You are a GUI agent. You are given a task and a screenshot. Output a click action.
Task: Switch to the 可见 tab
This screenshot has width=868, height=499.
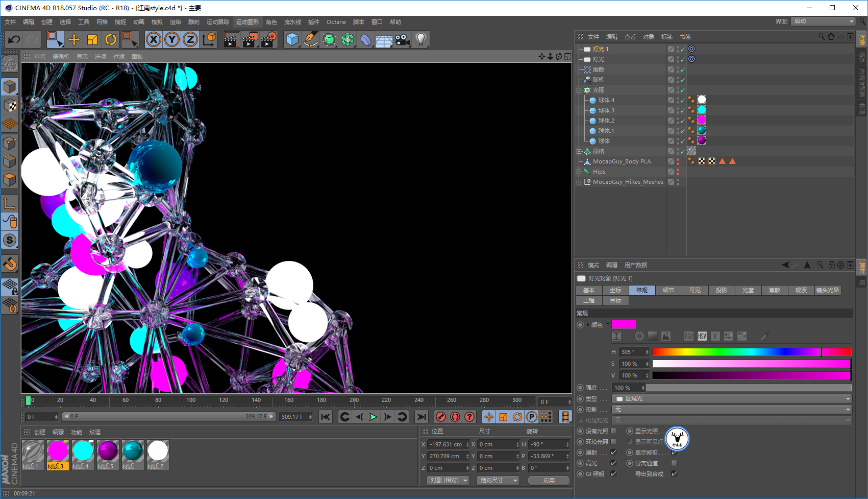click(695, 290)
